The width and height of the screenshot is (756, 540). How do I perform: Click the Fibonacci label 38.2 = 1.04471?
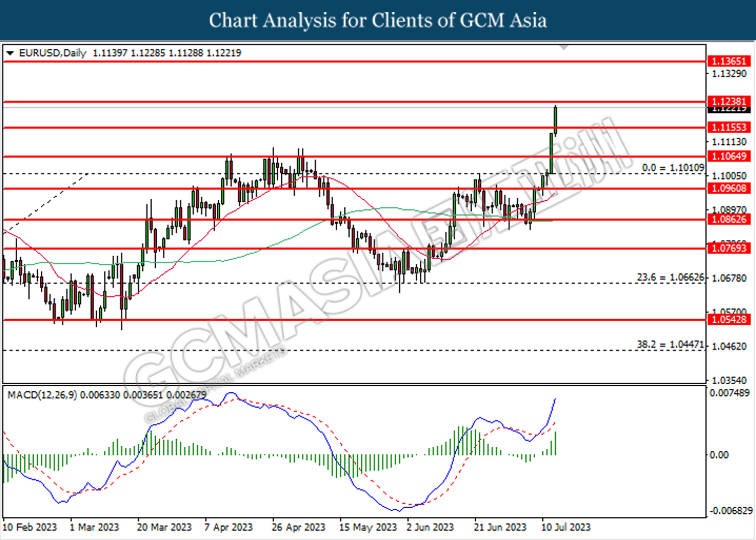pos(670,344)
